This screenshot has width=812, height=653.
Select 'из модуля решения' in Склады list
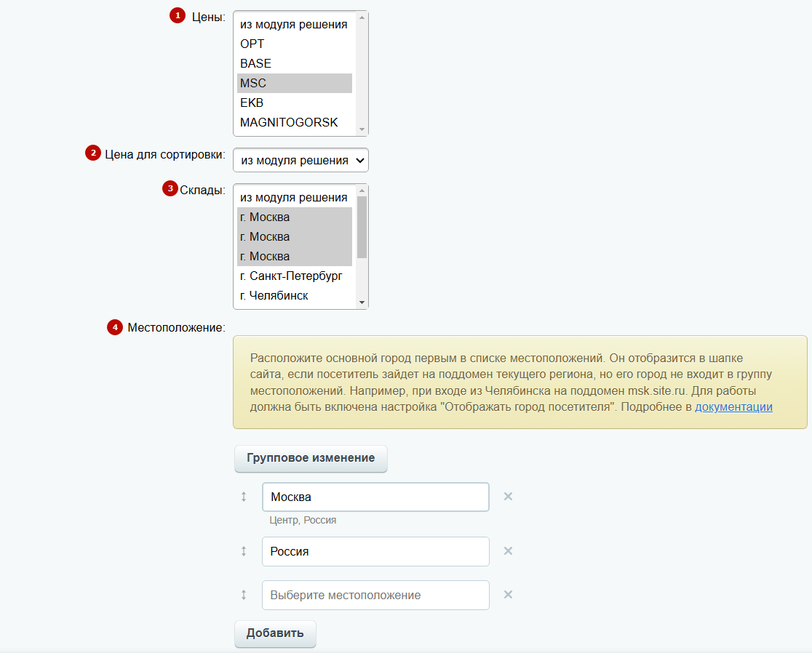(294, 198)
